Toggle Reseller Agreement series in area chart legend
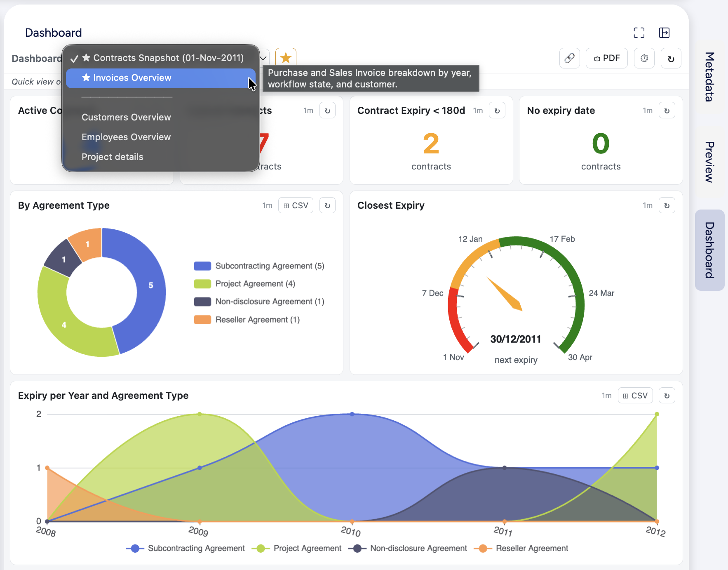 tap(521, 548)
